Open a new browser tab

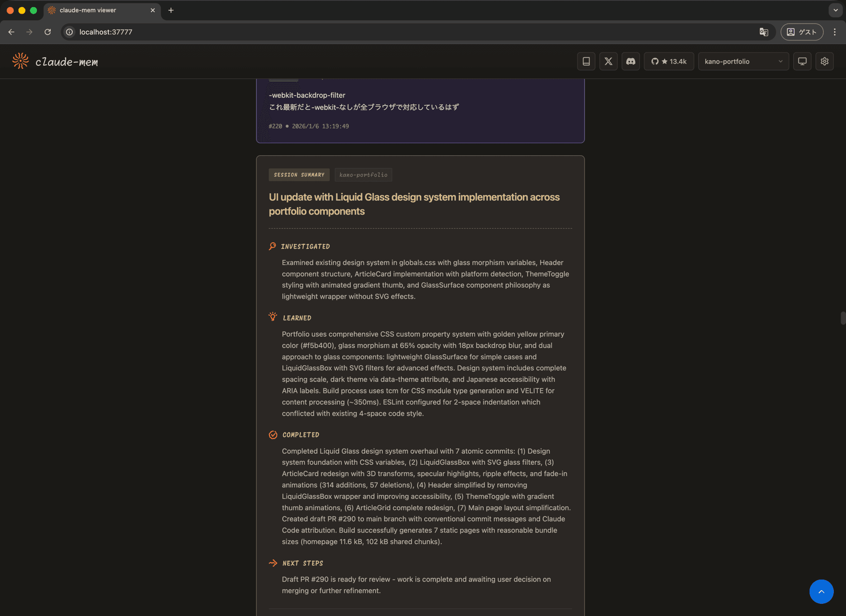(171, 10)
